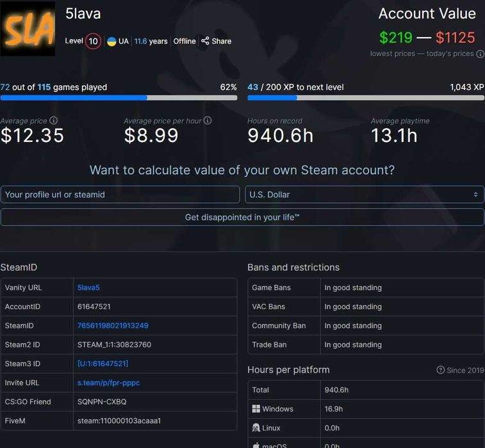The width and height of the screenshot is (485, 448).
Task: Click the 1,043 XP total text
Action: tap(467, 88)
